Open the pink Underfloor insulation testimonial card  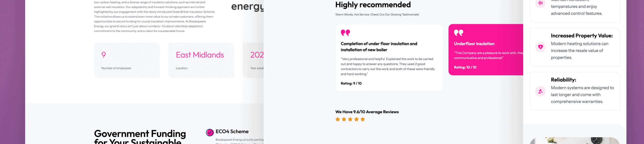tap(486, 50)
